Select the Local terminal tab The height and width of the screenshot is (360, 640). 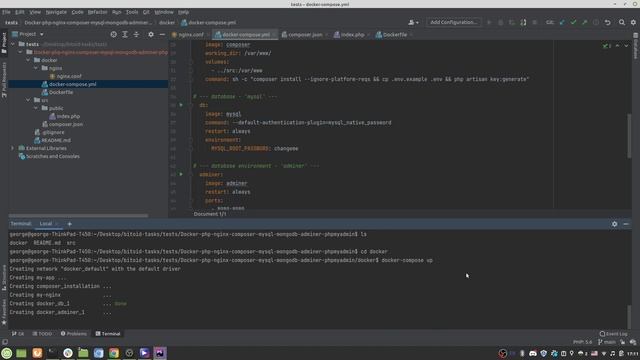(x=46, y=224)
